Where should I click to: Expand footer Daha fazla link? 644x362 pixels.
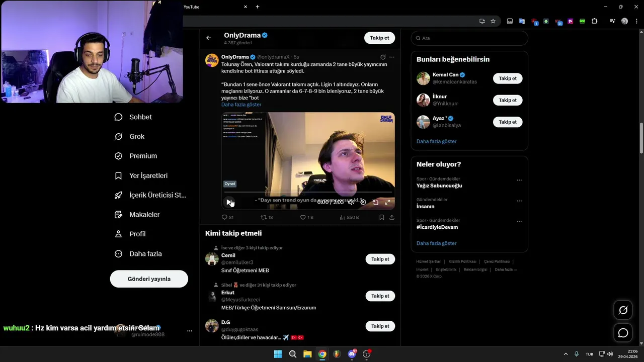pos(505,269)
